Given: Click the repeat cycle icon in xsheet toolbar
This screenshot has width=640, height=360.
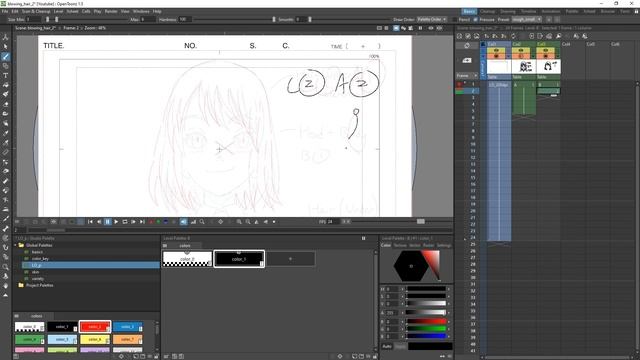Looking at the screenshot, I should pyautogui.click(x=513, y=36).
